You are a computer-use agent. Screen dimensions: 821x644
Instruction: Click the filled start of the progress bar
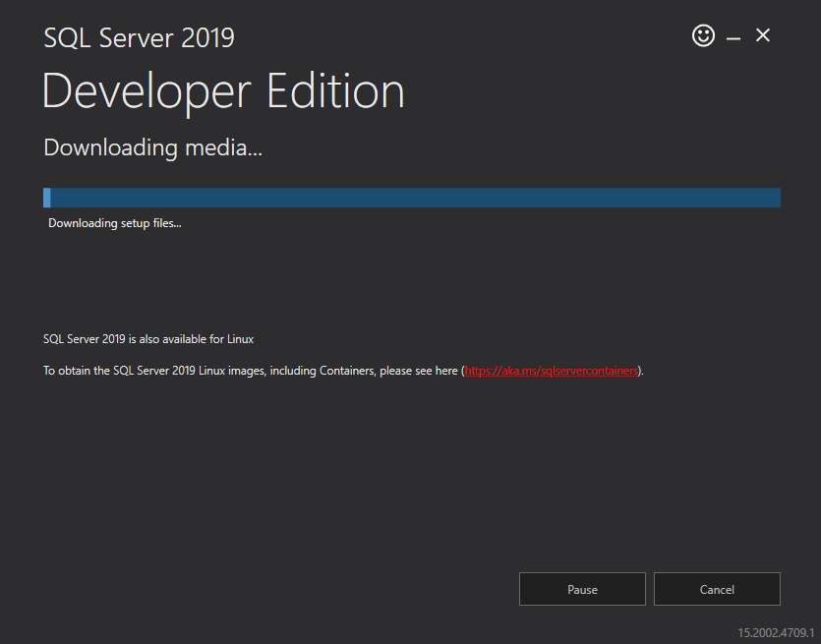point(47,198)
